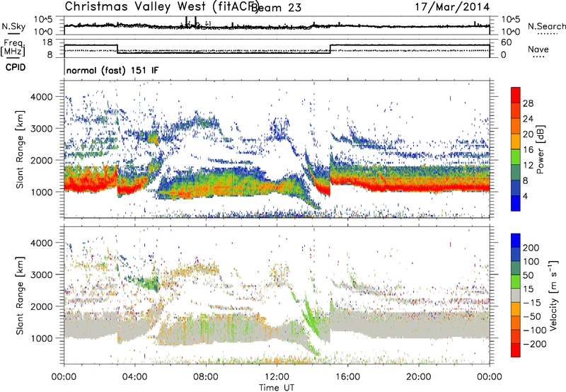Pick Power color bar segment between 12 and 16
566x392 pixels.
(x=516, y=157)
